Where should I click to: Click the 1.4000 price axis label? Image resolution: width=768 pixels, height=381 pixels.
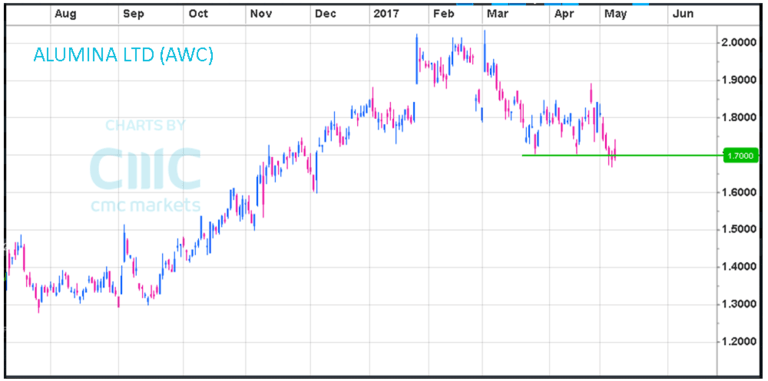pyautogui.click(x=739, y=267)
